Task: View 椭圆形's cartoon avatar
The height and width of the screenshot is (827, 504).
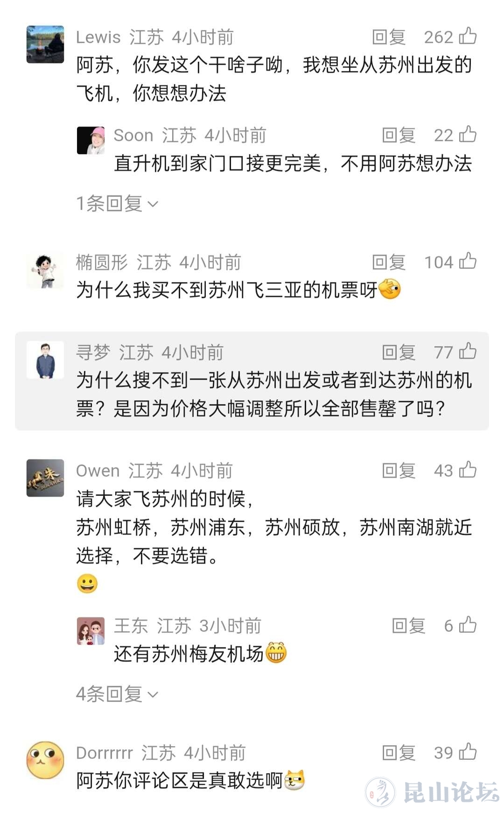Action: 45,270
